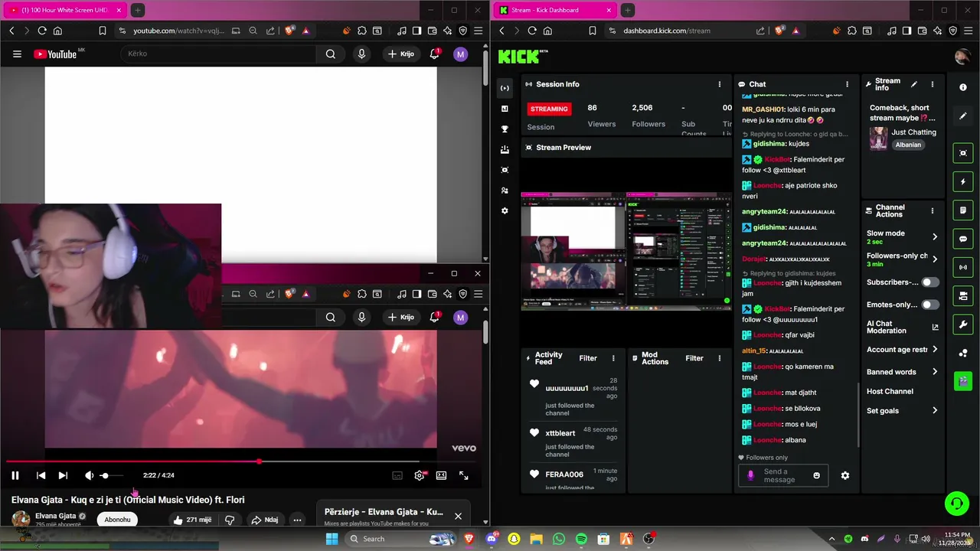980x551 pixels.
Task: Open the Elvana Gjata channel name link
Action: (56, 516)
